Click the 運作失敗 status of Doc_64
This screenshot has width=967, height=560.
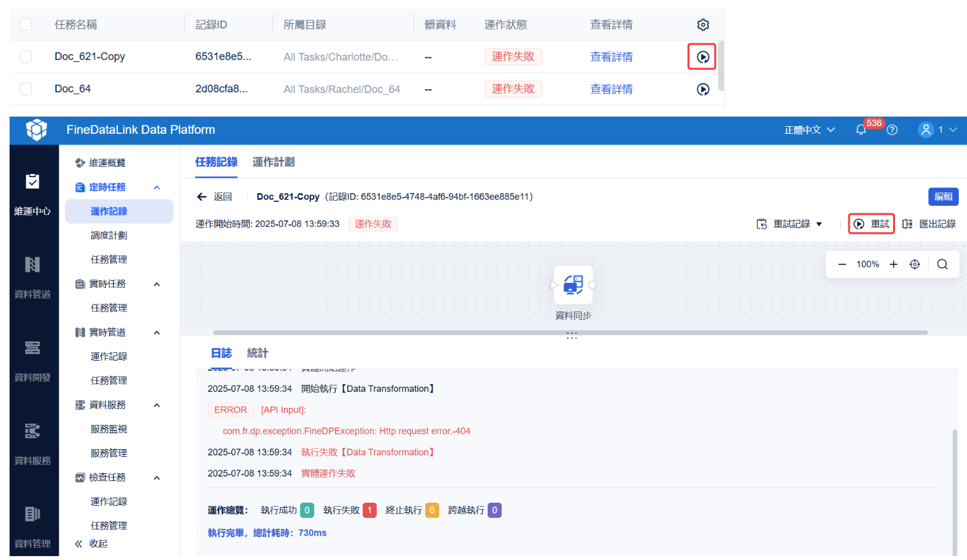pyautogui.click(x=513, y=89)
